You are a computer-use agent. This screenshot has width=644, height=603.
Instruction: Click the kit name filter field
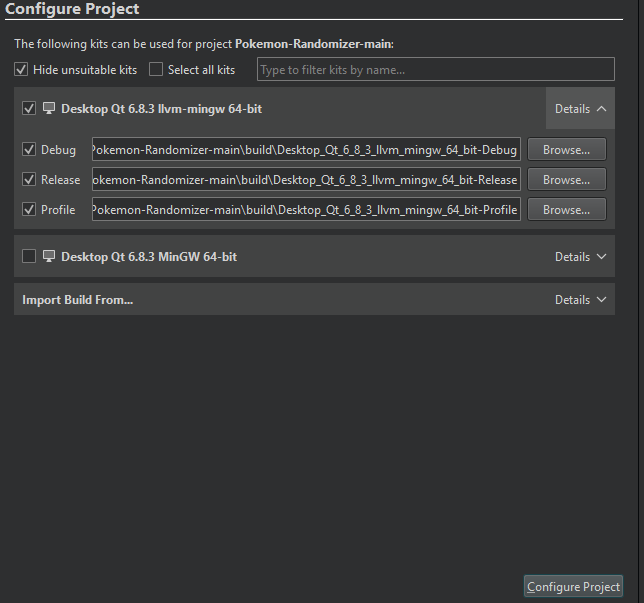pyautogui.click(x=436, y=69)
